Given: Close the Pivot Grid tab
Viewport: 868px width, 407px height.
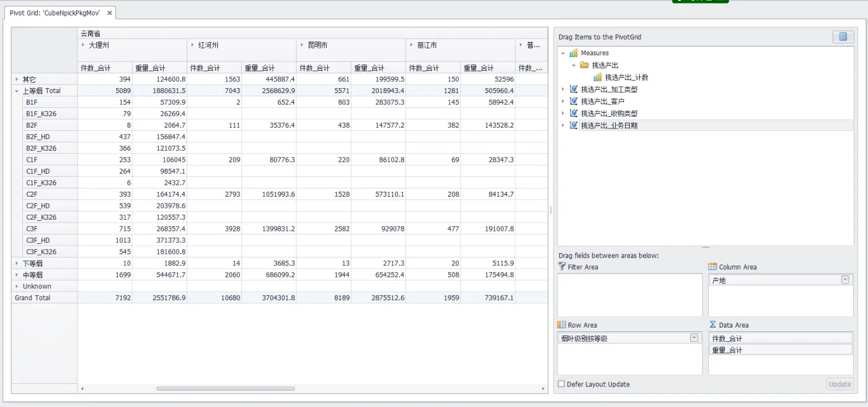Looking at the screenshot, I should click(x=110, y=13).
